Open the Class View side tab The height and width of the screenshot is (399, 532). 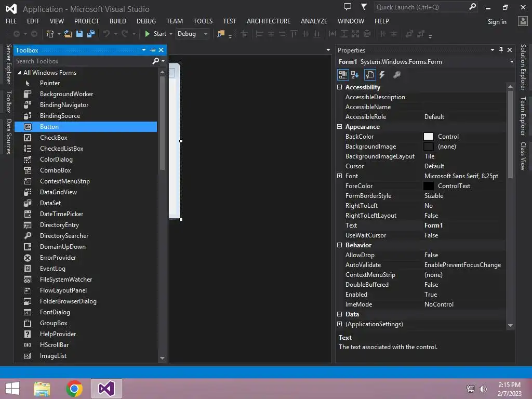(523, 156)
